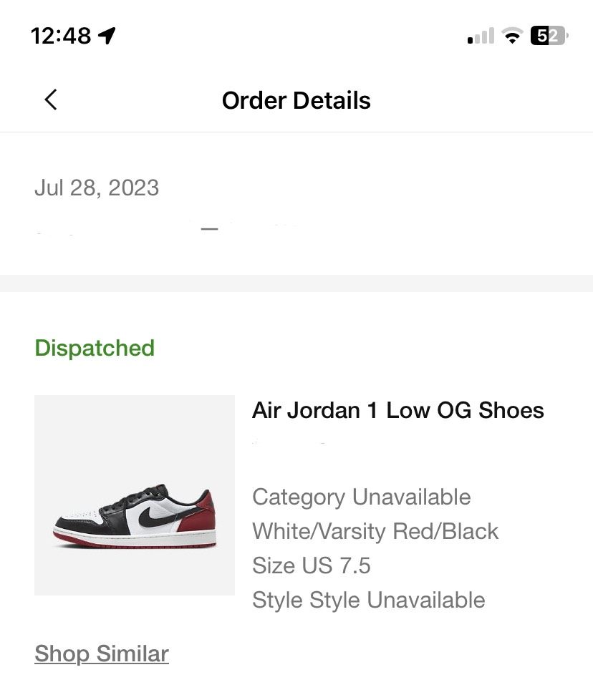Tap the back chevron arrow

50,100
